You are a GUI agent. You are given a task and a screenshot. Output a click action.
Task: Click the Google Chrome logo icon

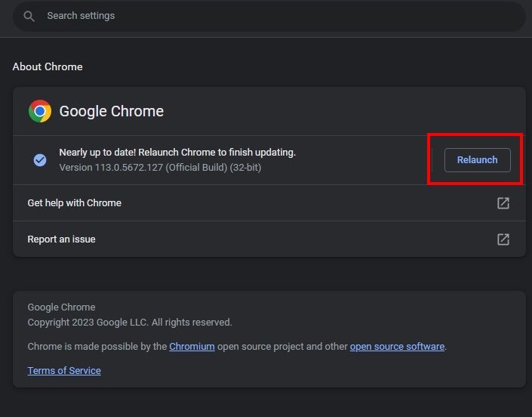coord(40,111)
